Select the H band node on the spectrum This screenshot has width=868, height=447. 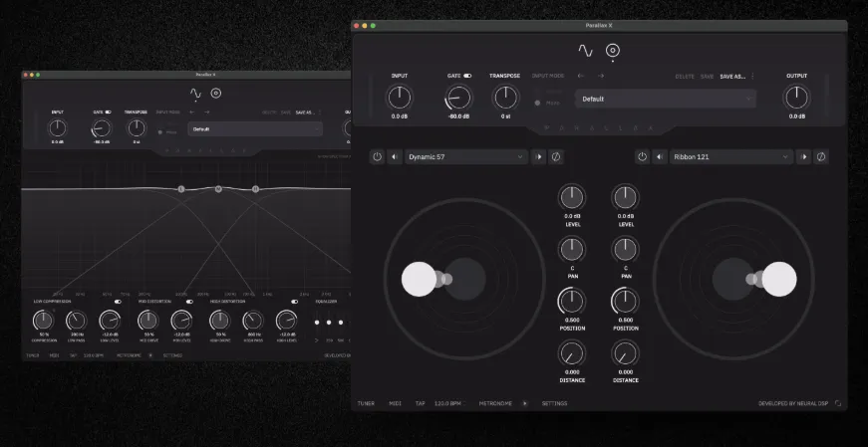tap(255, 189)
